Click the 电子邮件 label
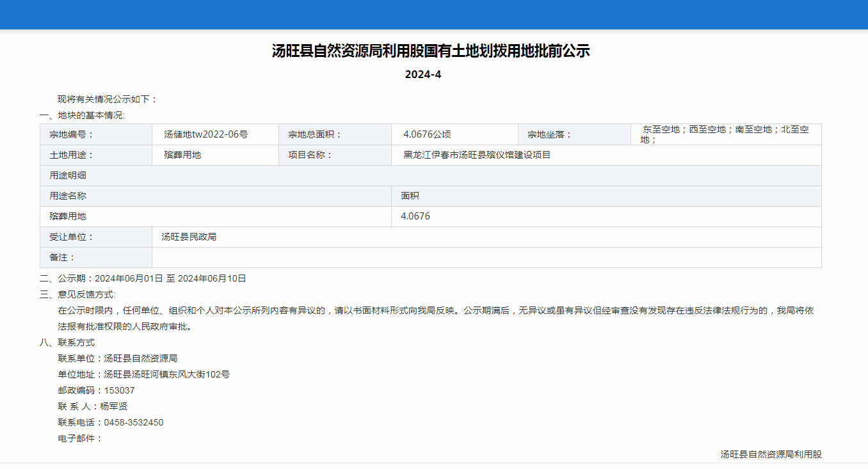This screenshot has width=868, height=469. tap(80, 438)
